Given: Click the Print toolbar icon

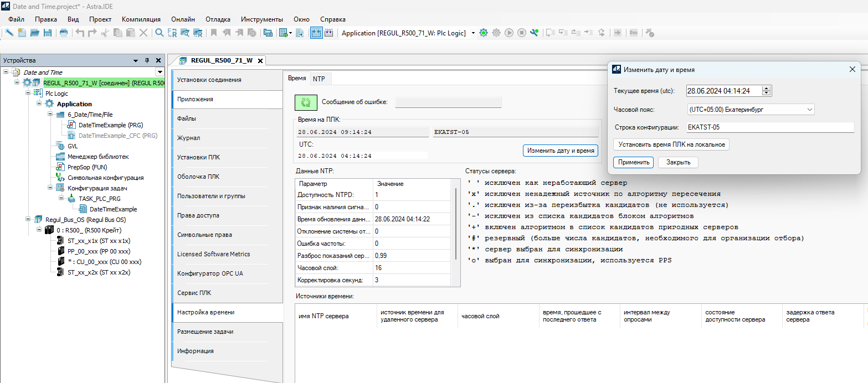Looking at the screenshot, I should click(x=64, y=33).
